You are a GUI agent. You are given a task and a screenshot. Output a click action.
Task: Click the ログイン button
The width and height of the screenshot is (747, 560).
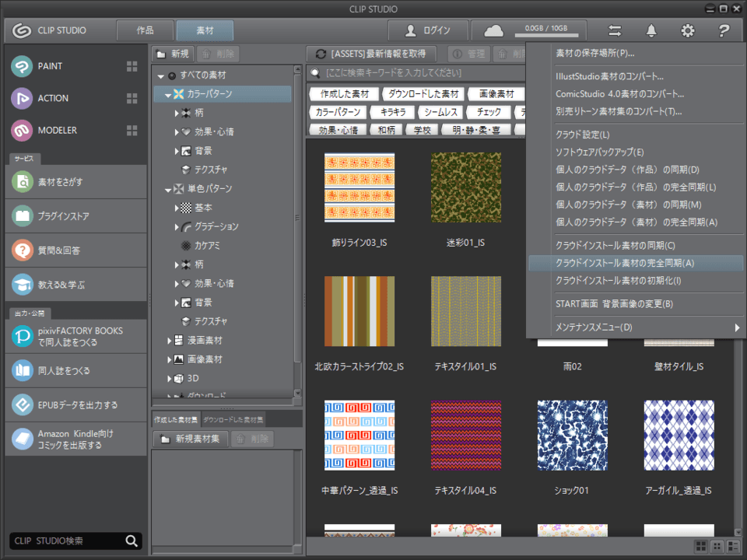click(x=428, y=30)
